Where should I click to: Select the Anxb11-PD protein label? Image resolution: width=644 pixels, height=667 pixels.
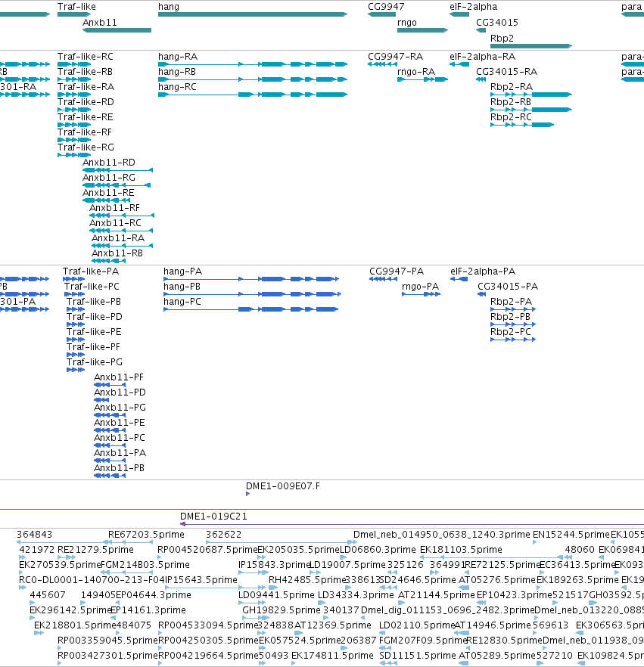pos(120,392)
